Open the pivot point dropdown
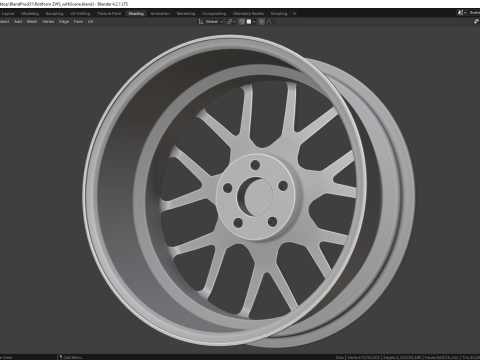The width and height of the screenshot is (480, 360). [x=231, y=22]
